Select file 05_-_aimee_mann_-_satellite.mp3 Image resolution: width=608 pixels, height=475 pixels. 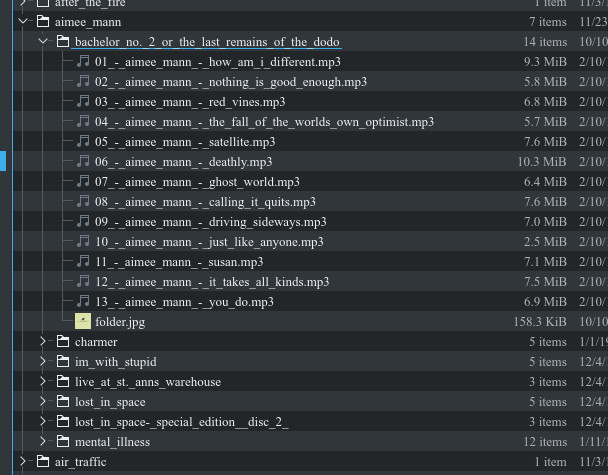(185, 142)
